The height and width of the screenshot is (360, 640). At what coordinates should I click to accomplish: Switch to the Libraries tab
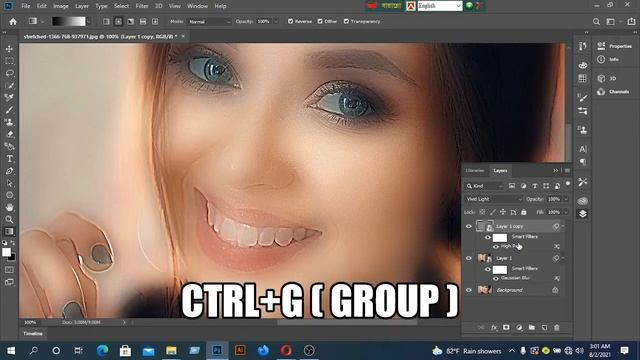click(x=475, y=171)
